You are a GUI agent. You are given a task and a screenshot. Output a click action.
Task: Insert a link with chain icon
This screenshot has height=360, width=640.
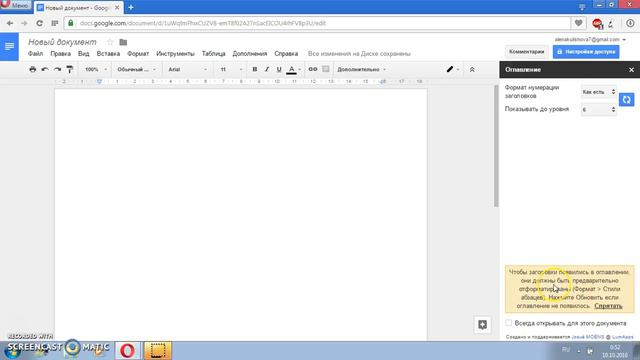[x=313, y=69]
